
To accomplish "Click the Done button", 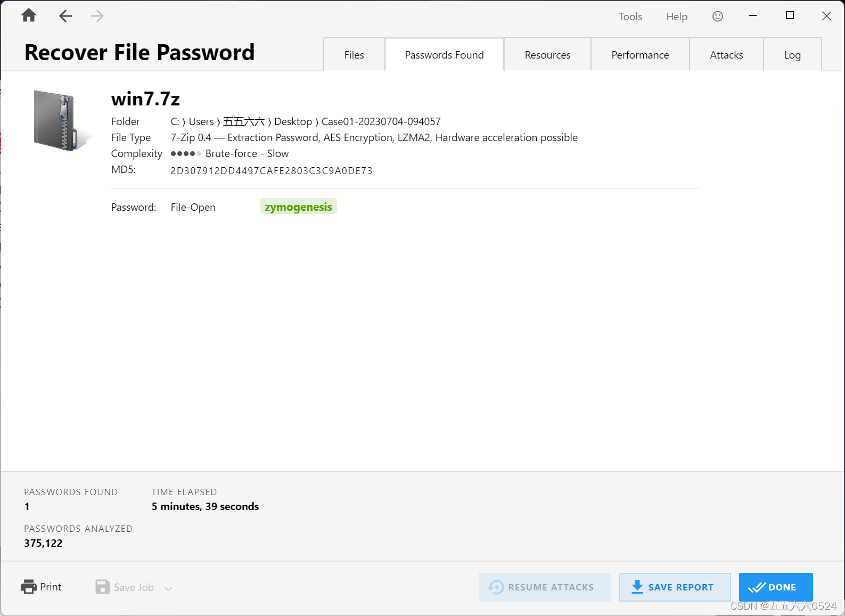I will (x=776, y=587).
